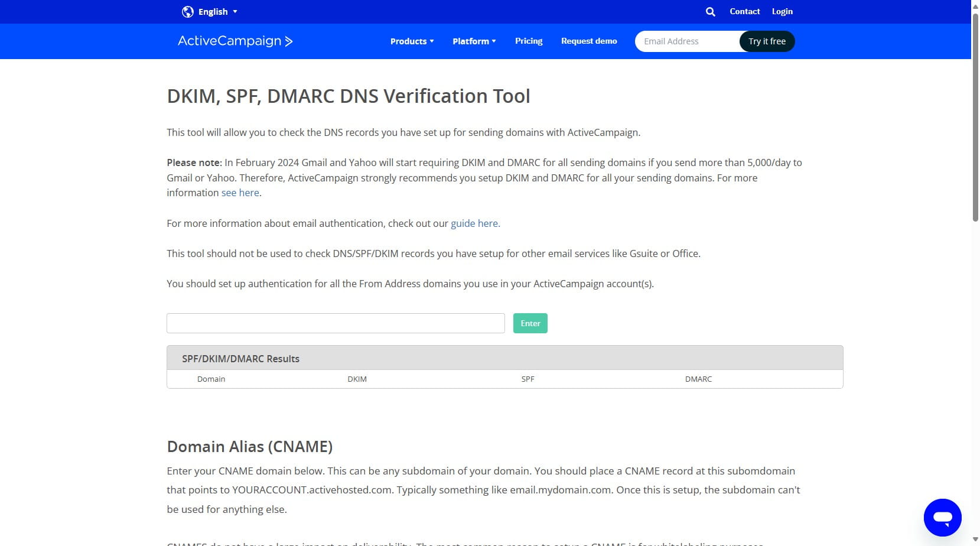Open the search magnifier icon
980x546 pixels.
709,11
